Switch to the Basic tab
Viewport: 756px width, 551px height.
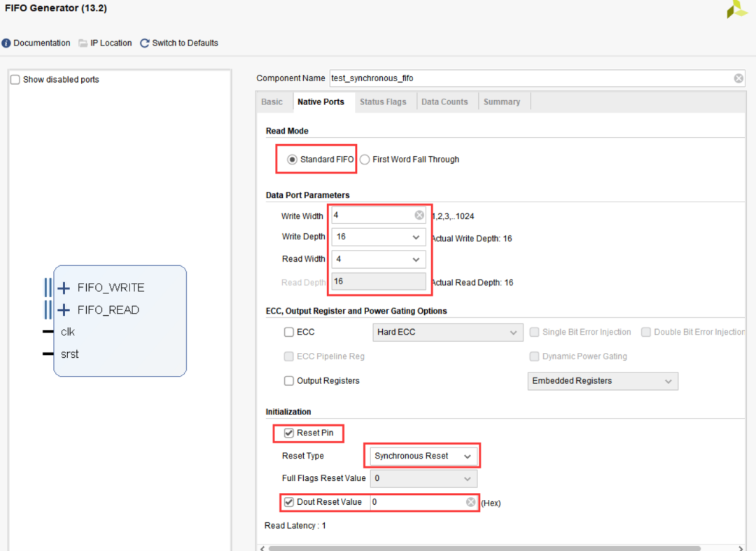tap(272, 102)
